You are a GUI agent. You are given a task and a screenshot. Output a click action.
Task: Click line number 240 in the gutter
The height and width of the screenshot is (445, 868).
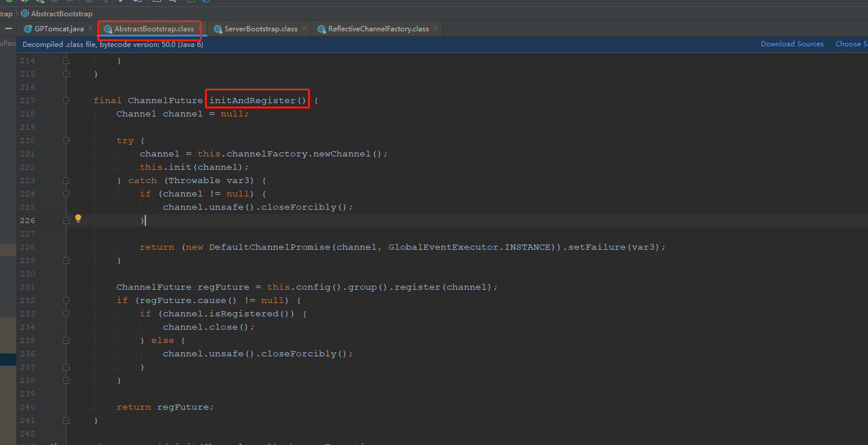coord(27,407)
